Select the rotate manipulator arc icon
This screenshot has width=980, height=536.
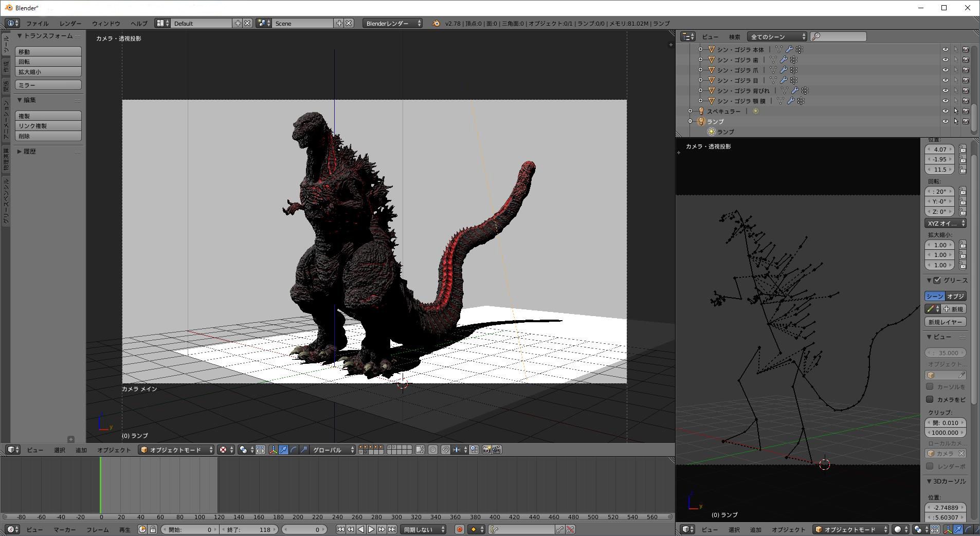(294, 450)
